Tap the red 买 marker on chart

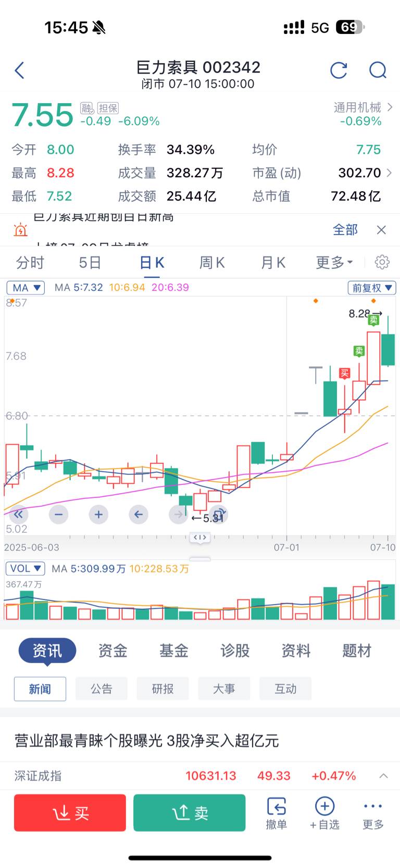click(x=344, y=373)
